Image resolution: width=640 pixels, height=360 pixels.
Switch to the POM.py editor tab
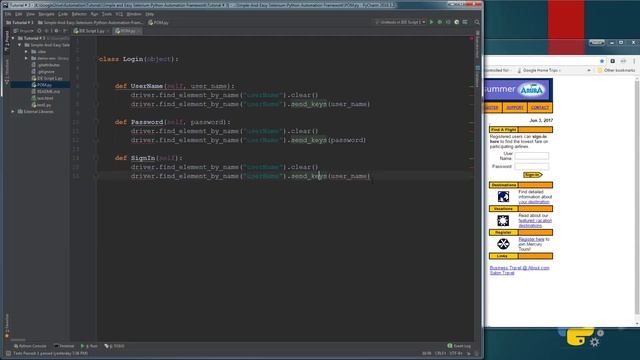pyautogui.click(x=128, y=31)
